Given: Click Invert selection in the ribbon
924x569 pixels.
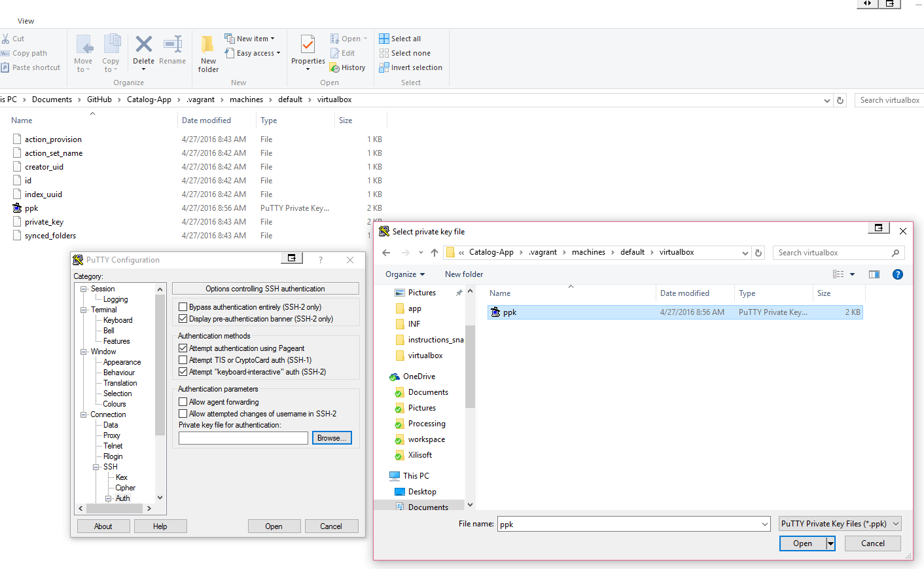Looking at the screenshot, I should click(411, 67).
